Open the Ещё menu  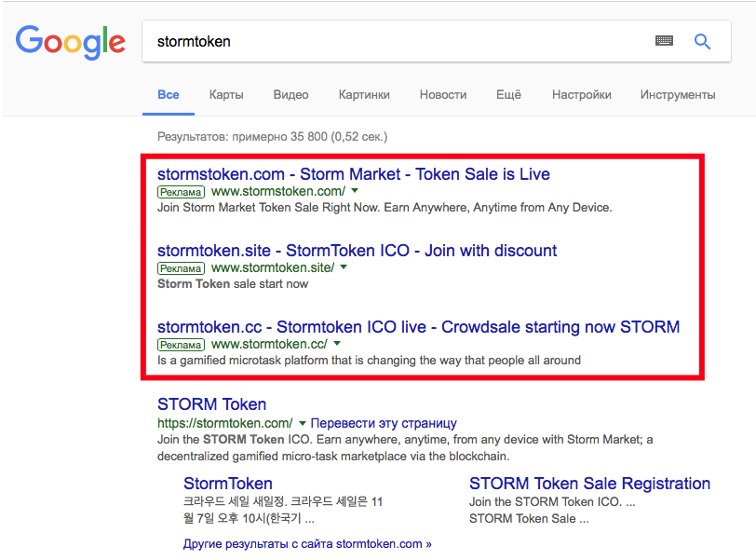click(508, 94)
